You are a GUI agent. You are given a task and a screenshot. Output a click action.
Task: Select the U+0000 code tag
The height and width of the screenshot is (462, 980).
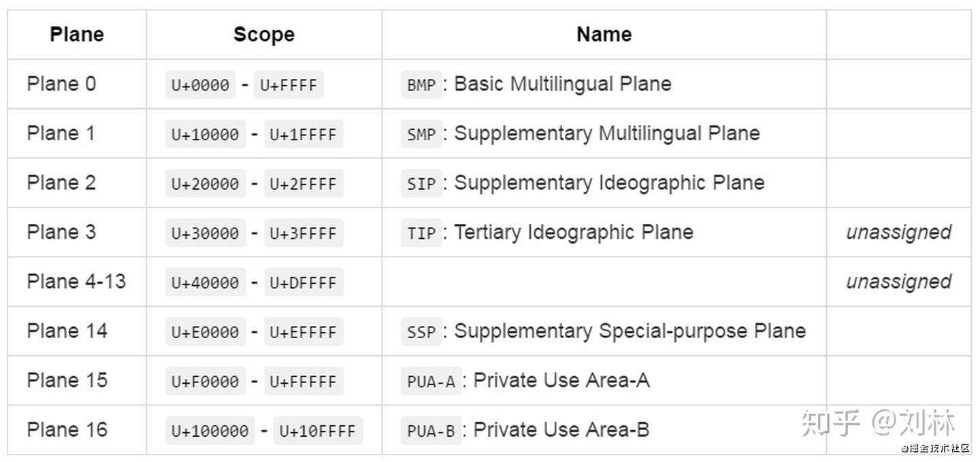pyautogui.click(x=200, y=86)
